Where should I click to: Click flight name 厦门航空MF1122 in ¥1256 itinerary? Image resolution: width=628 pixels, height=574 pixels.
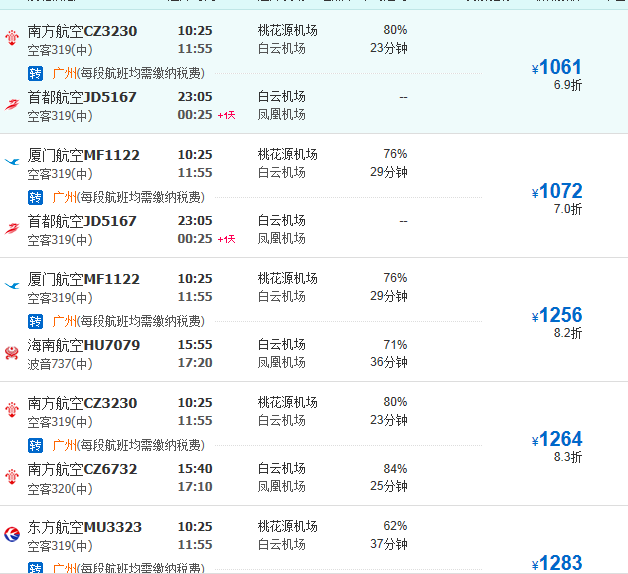[x=84, y=279]
